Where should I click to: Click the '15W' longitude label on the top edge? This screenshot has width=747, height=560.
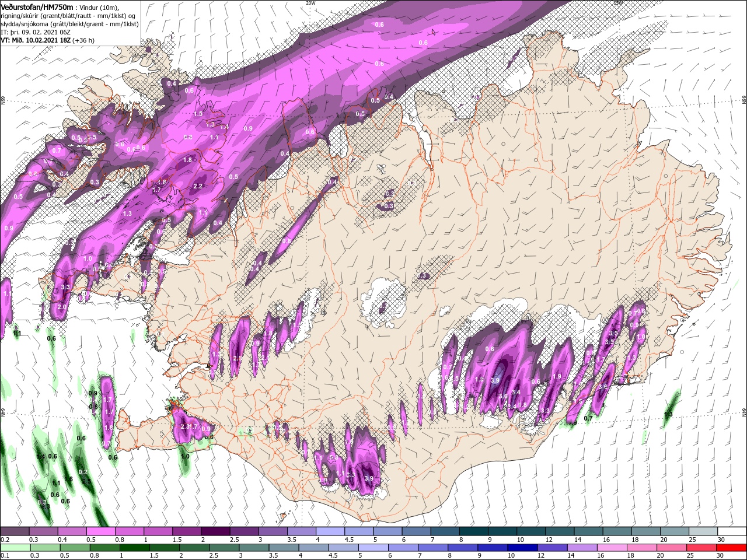618,2
